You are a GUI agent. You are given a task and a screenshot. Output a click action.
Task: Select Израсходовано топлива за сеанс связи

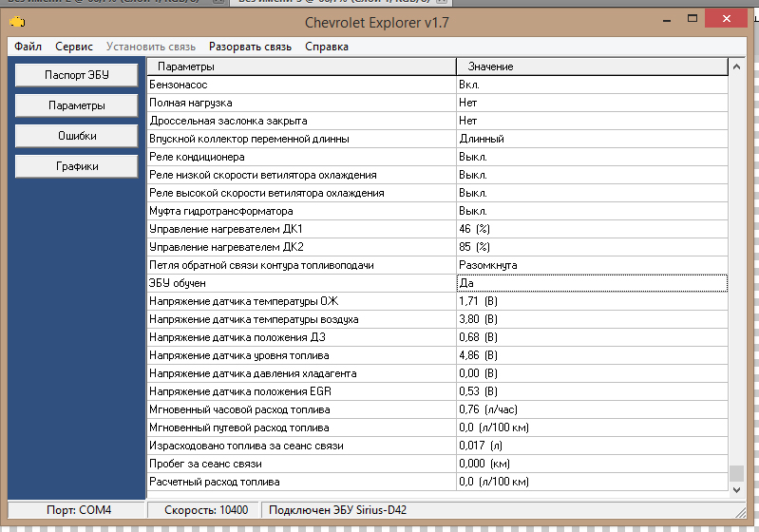coord(437,446)
